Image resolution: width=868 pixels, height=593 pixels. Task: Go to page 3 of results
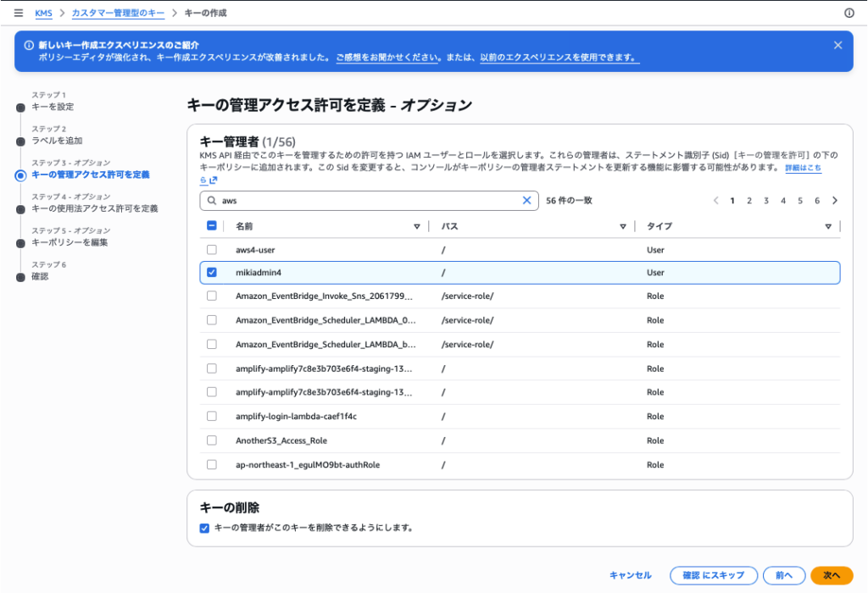766,201
